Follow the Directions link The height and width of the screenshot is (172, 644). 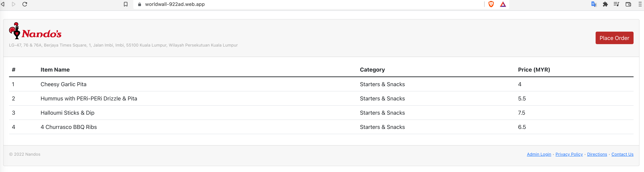point(597,154)
